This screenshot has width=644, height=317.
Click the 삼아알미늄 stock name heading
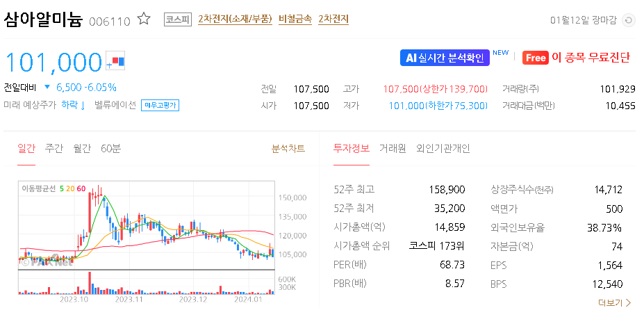click(44, 19)
